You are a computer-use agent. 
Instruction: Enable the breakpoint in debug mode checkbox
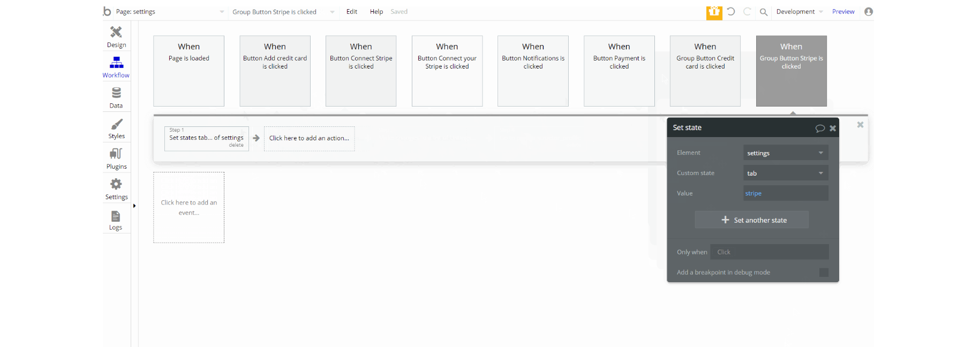click(x=824, y=273)
